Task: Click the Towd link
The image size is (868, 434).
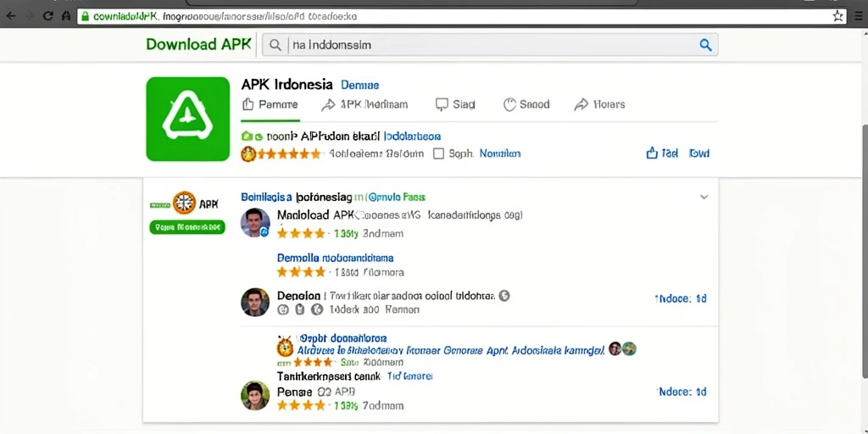Action: point(699,153)
